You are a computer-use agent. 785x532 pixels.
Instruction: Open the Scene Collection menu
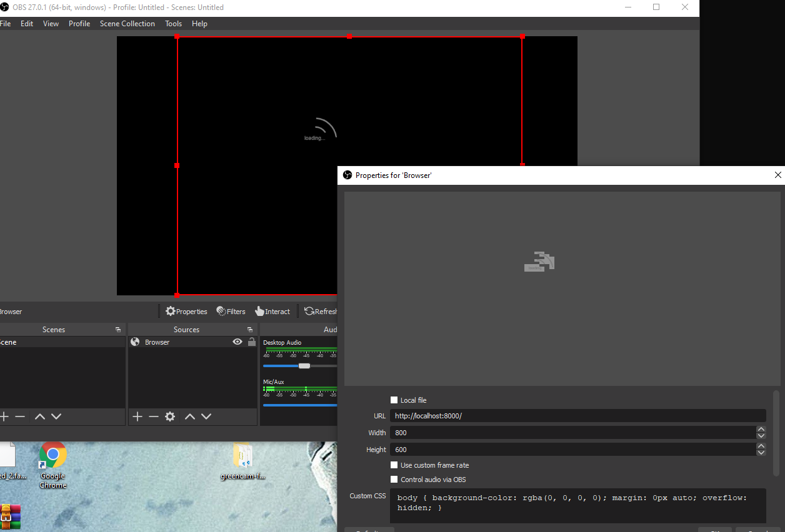[127, 24]
